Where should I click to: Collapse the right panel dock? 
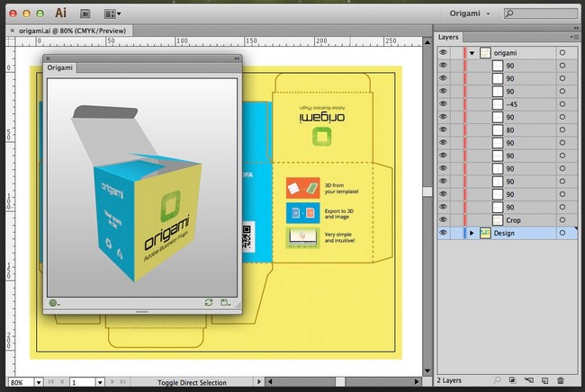point(576,28)
